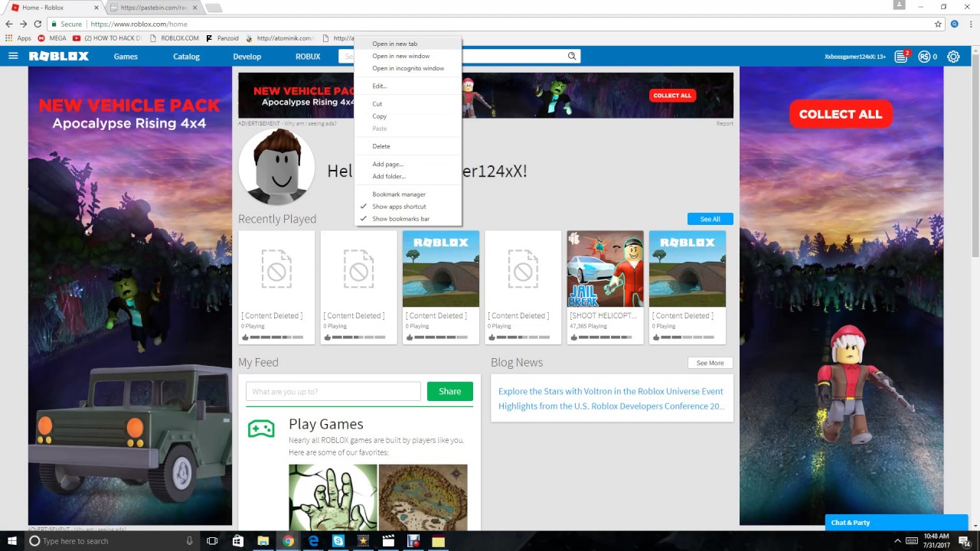Open the ROBLOX.COM bookmark

point(174,37)
